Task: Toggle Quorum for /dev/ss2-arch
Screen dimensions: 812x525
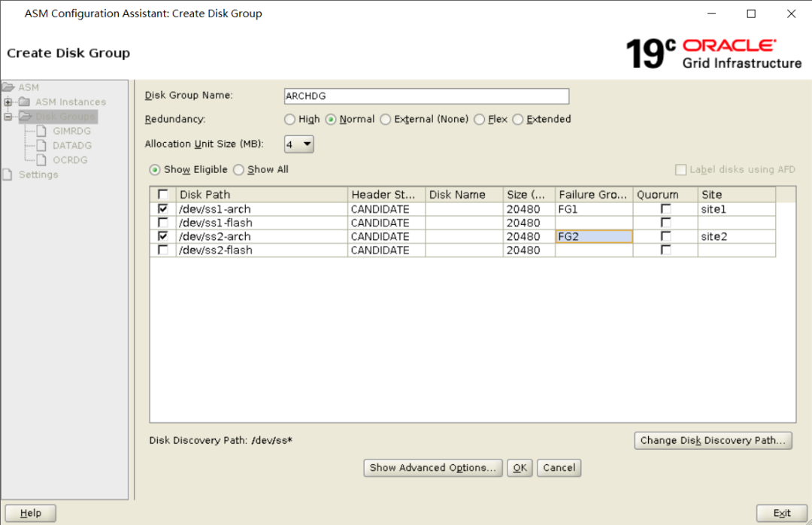Action: click(665, 236)
